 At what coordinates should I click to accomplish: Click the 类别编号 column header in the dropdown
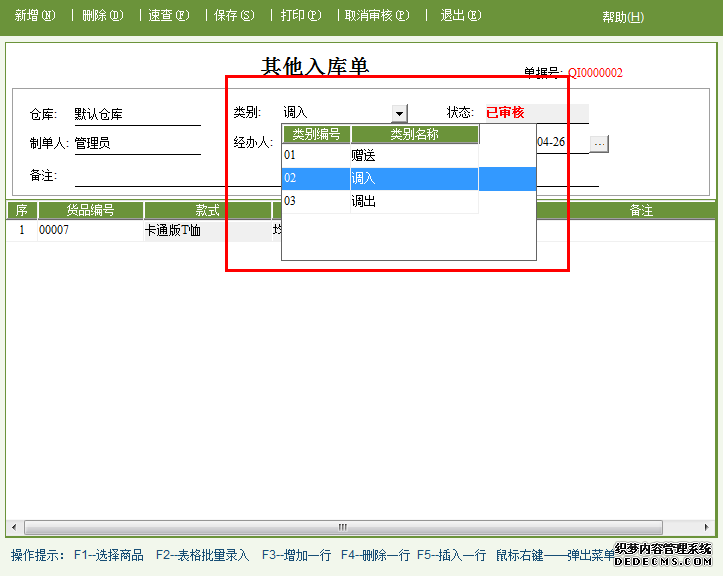[316, 134]
